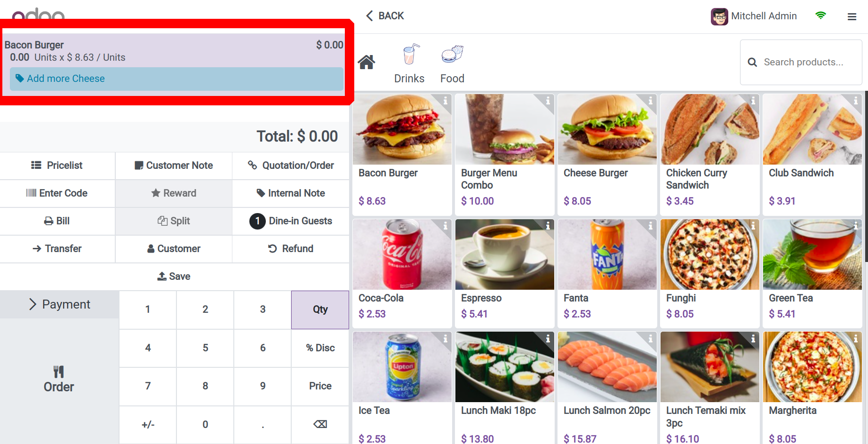Click the Refund button

(291, 249)
